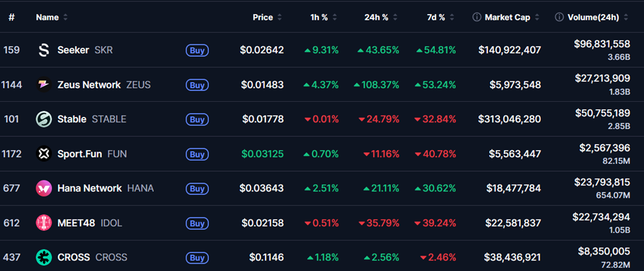This screenshot has width=644, height=271.
Task: Sort by rank number column header
Action: click(11, 17)
